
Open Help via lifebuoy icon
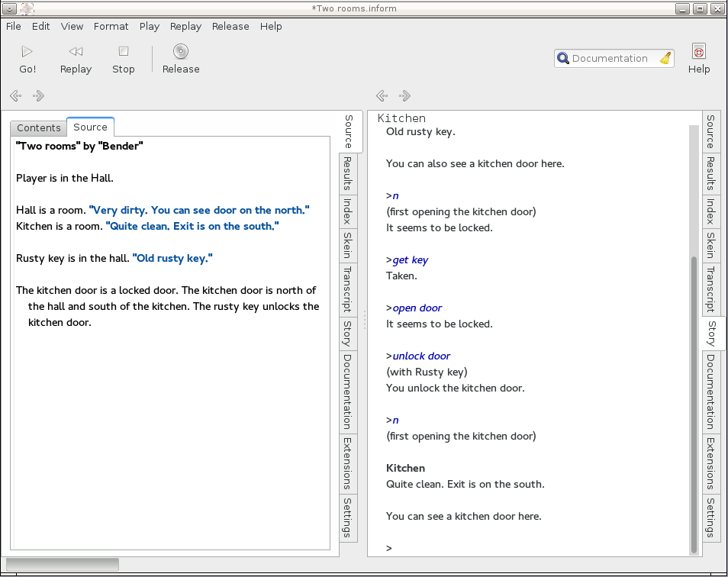[698, 52]
